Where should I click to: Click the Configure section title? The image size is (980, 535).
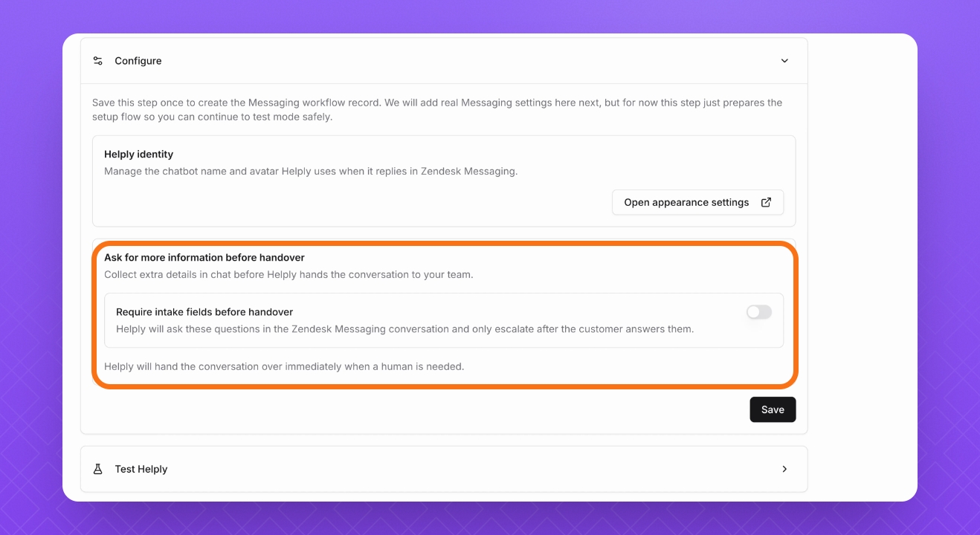click(138, 61)
